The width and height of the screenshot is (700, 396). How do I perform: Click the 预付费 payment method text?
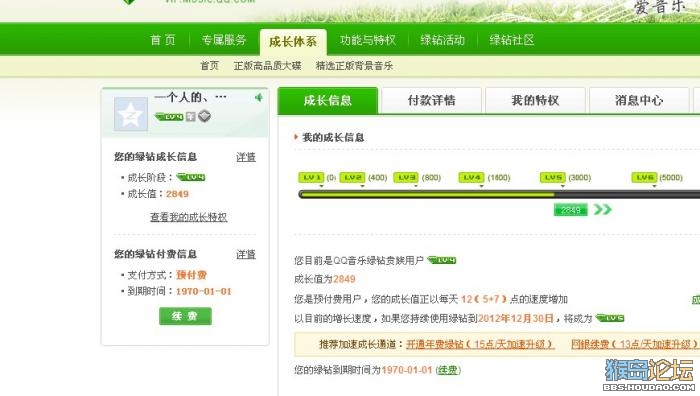click(191, 275)
